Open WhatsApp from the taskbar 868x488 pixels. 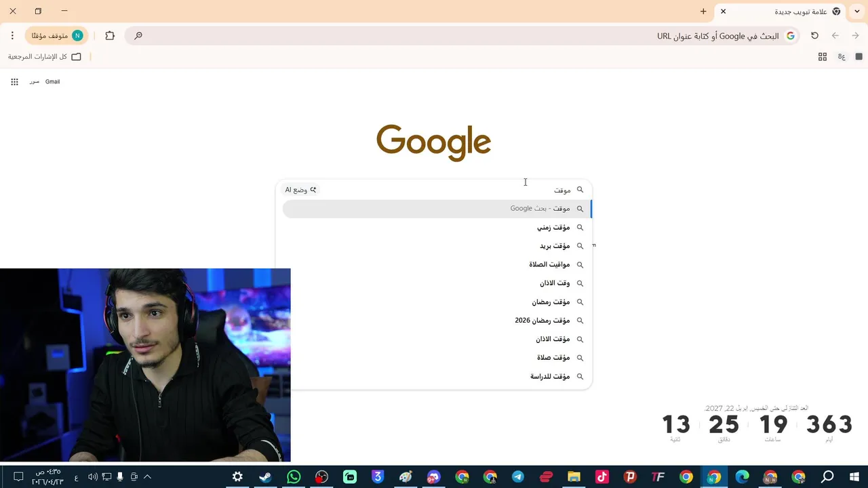point(294,477)
